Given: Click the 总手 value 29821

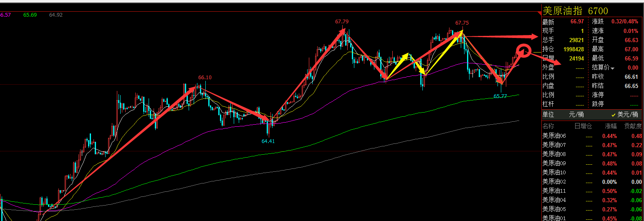Looking at the screenshot, I should pos(576,40).
